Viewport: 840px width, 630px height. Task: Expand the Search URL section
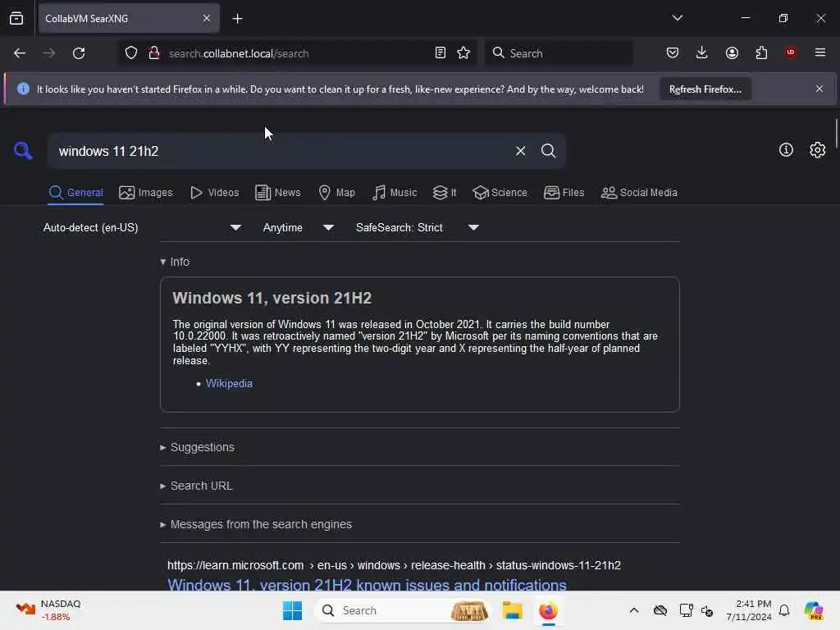coord(197,486)
